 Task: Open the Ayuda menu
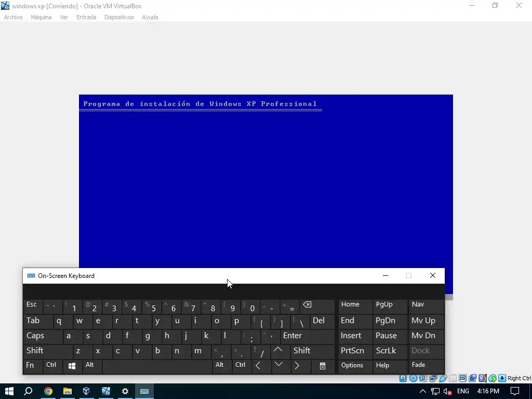point(150,17)
